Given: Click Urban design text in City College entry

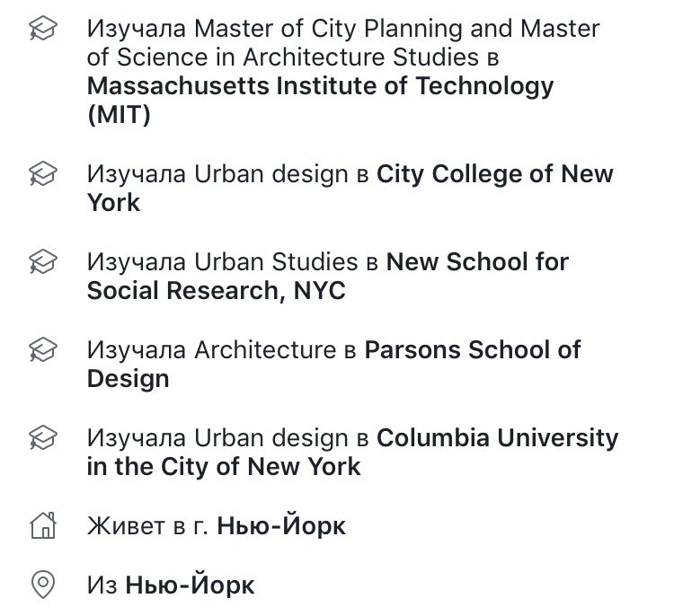Looking at the screenshot, I should 271,174.
